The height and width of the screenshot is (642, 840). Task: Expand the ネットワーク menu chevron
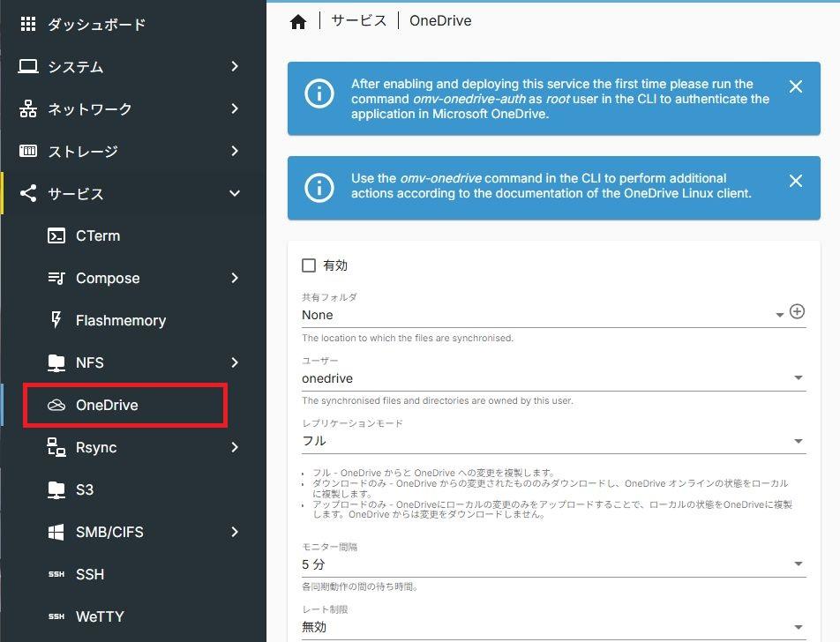pyautogui.click(x=234, y=108)
